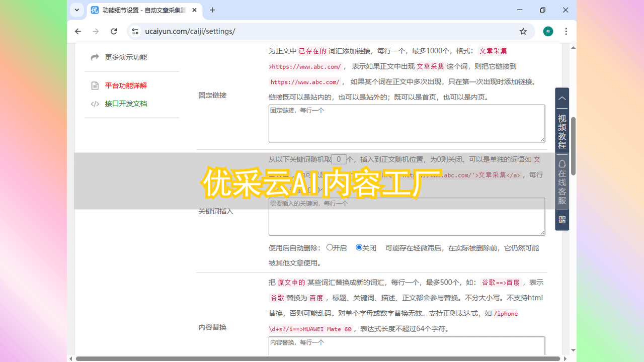This screenshot has width=644, height=362.
Task: Click the scroll-to-top chevron in floating sidebar
Action: [562, 99]
